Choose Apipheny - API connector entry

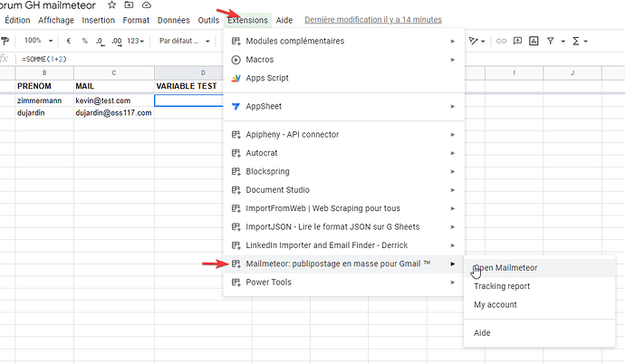point(343,135)
